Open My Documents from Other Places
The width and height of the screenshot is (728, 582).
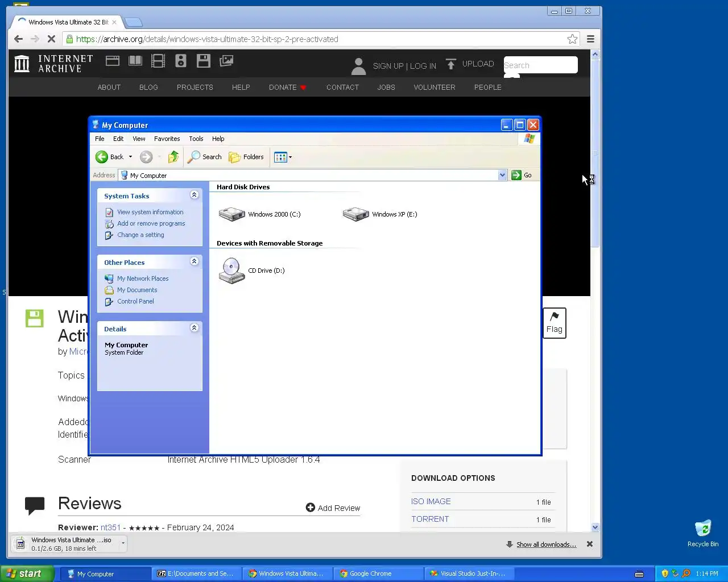tap(137, 290)
